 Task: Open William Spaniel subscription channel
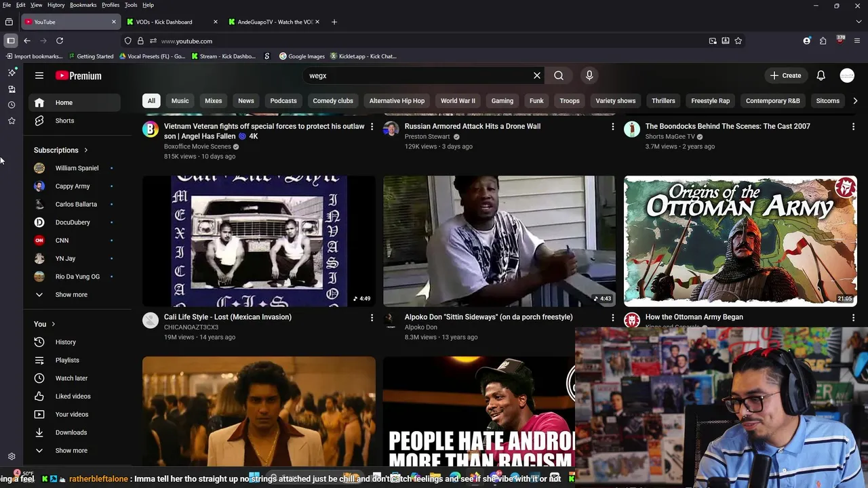(75, 168)
